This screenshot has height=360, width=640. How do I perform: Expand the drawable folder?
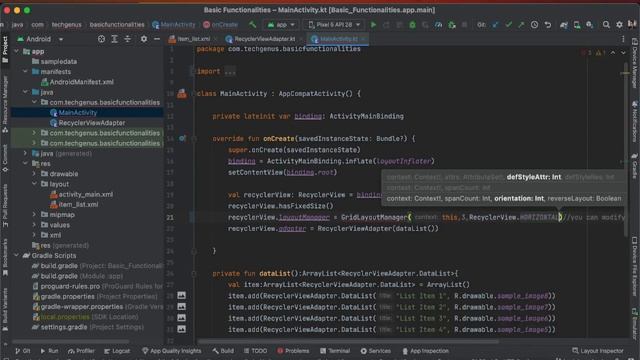[x=34, y=174]
